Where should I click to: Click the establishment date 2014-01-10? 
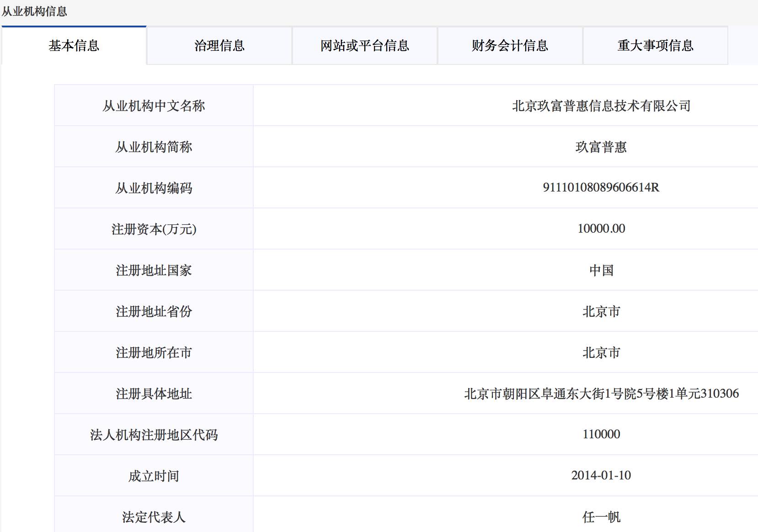[601, 475]
